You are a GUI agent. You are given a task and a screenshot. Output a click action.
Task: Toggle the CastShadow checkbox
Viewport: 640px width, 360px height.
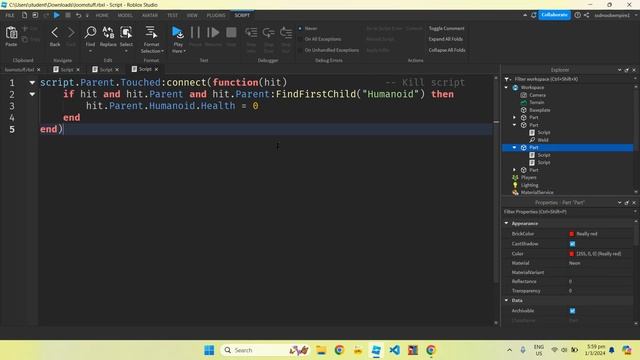point(572,244)
